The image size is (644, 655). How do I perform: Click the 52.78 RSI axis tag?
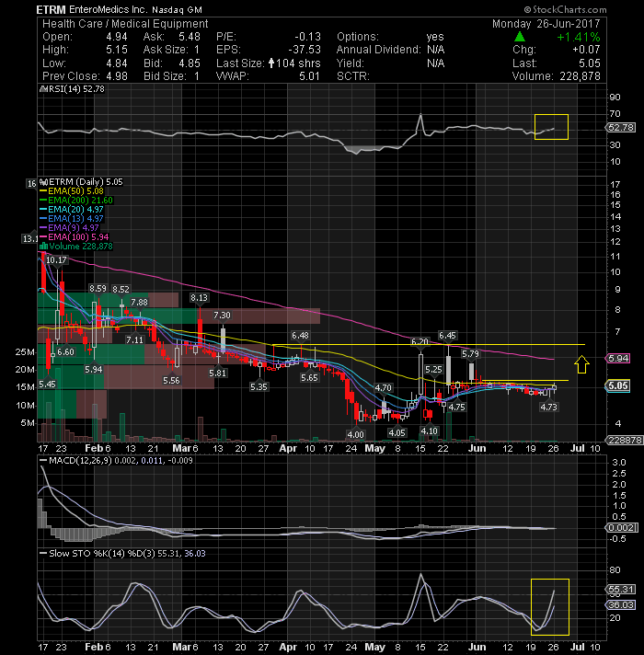621,127
